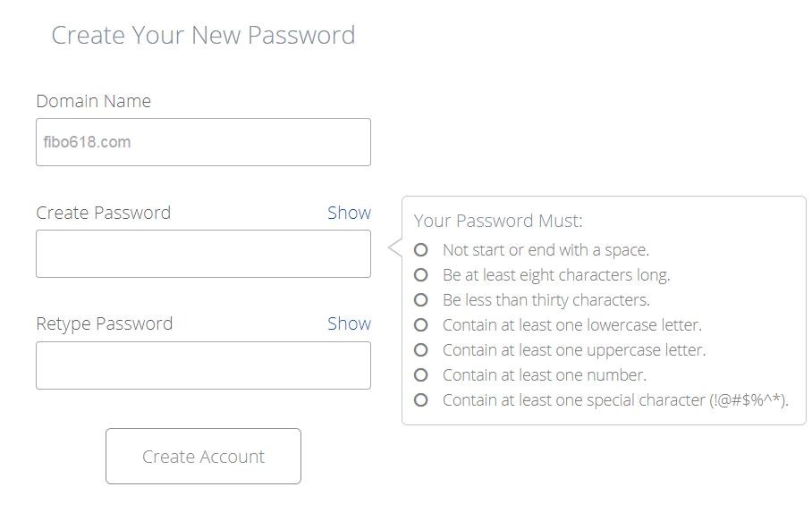Click the Domain Name label

tap(93, 101)
